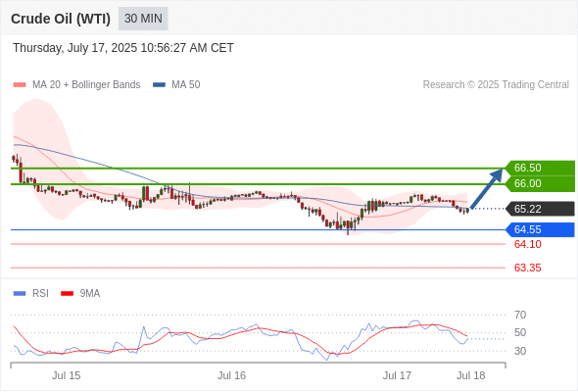Select the 64.55 blue pivot label

[540, 229]
